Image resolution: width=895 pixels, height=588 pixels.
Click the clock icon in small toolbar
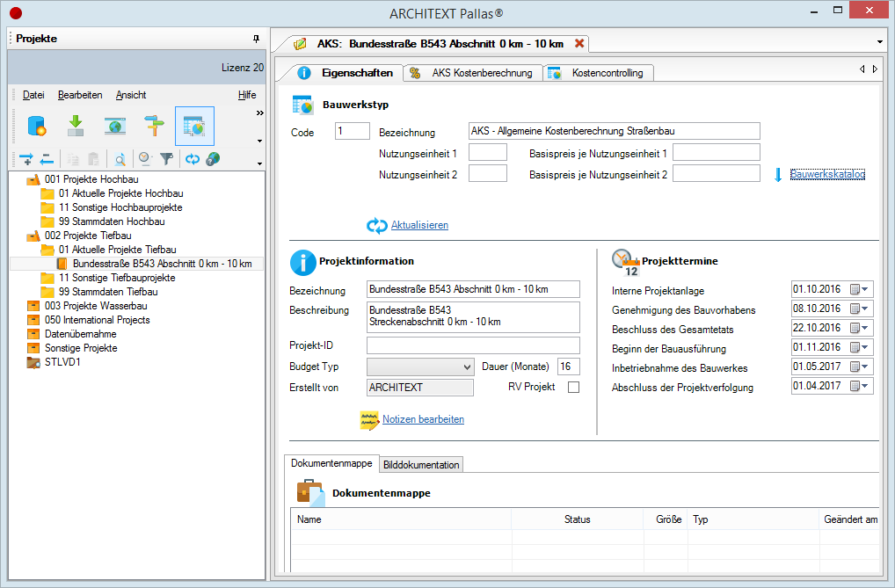146,159
